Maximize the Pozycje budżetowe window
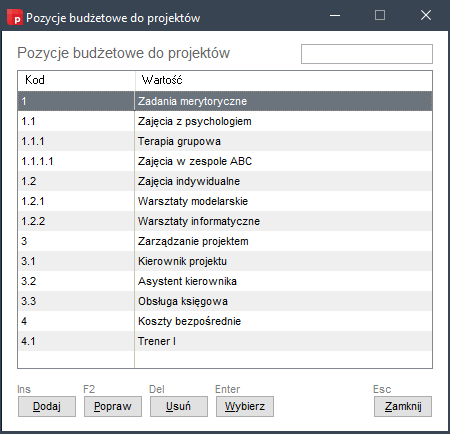Screen dimensions: 450x434 (x=380, y=15)
